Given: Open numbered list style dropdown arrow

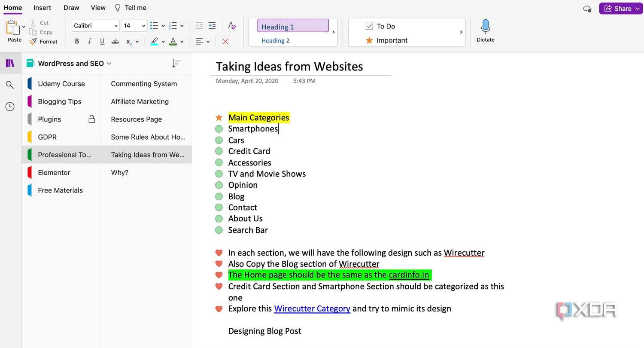Looking at the screenshot, I should click(182, 26).
